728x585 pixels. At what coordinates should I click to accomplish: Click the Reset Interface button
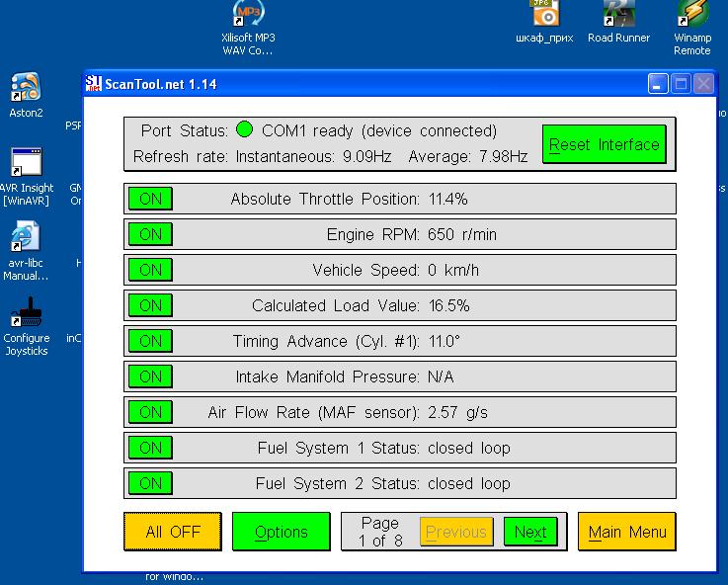(604, 144)
